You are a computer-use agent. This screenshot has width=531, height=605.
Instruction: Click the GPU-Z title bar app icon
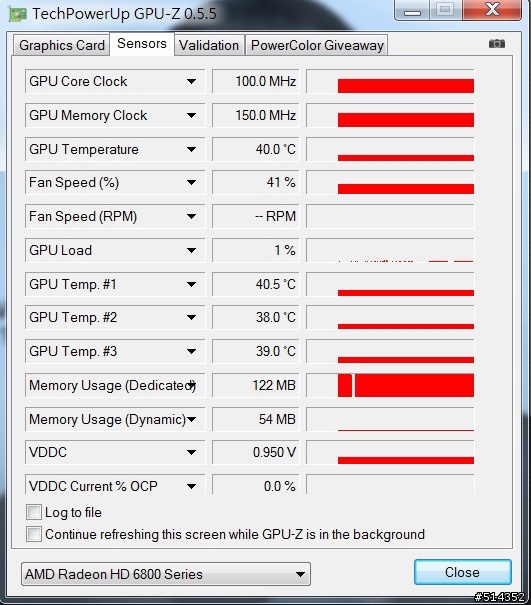point(18,14)
